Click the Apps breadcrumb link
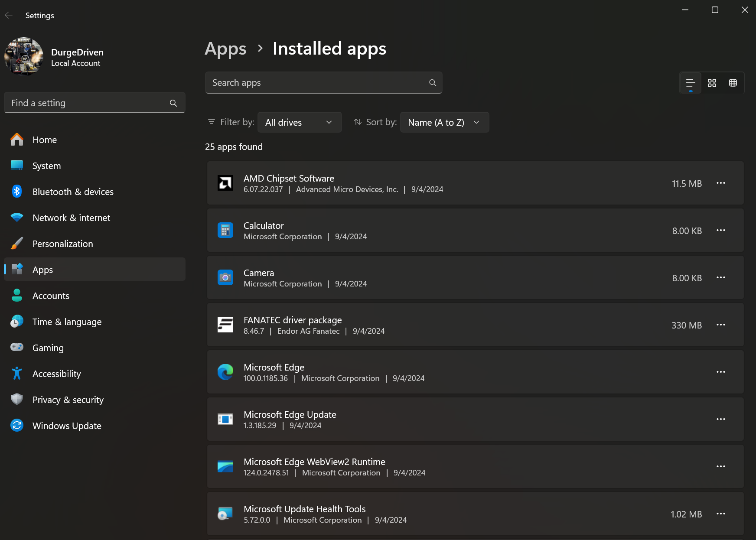 click(225, 49)
